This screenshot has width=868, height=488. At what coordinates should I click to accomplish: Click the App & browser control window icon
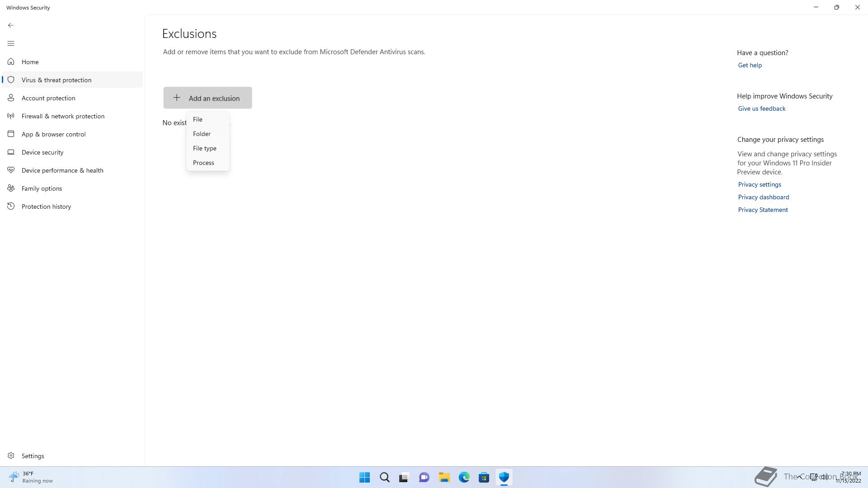(x=11, y=134)
